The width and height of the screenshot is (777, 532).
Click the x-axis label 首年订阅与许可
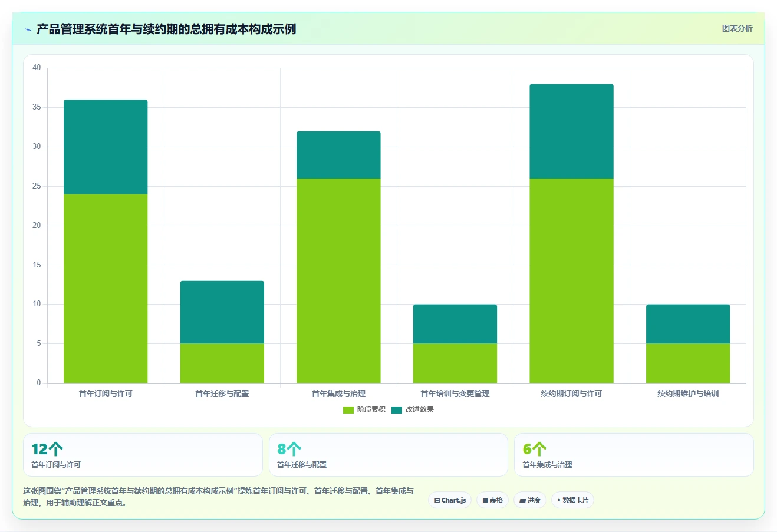106,394
